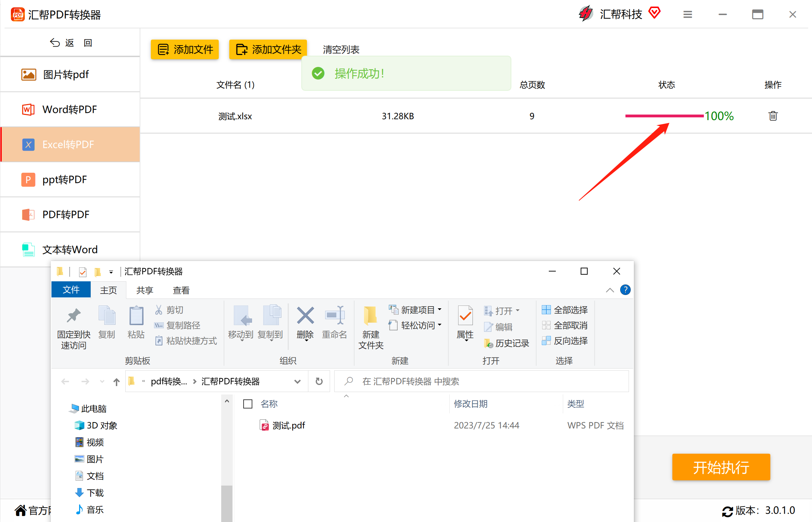The image size is (812, 522).
Task: Click 粘贴快捷方式 in the ribbon
Action: tap(185, 341)
